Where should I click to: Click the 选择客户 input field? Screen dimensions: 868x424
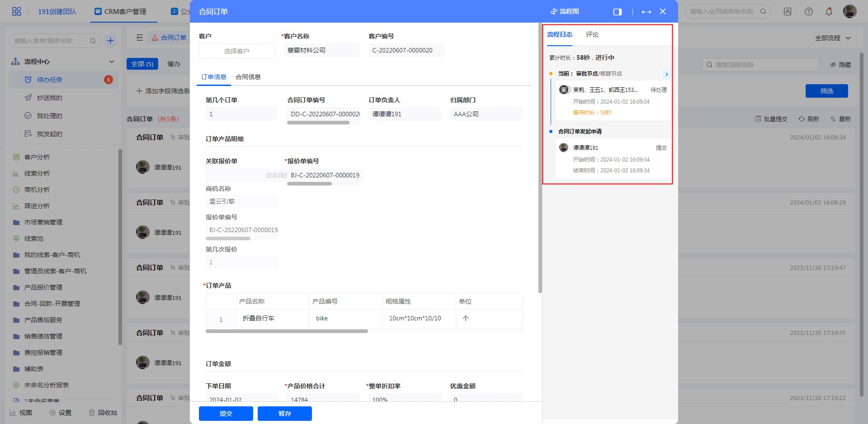pyautogui.click(x=236, y=51)
